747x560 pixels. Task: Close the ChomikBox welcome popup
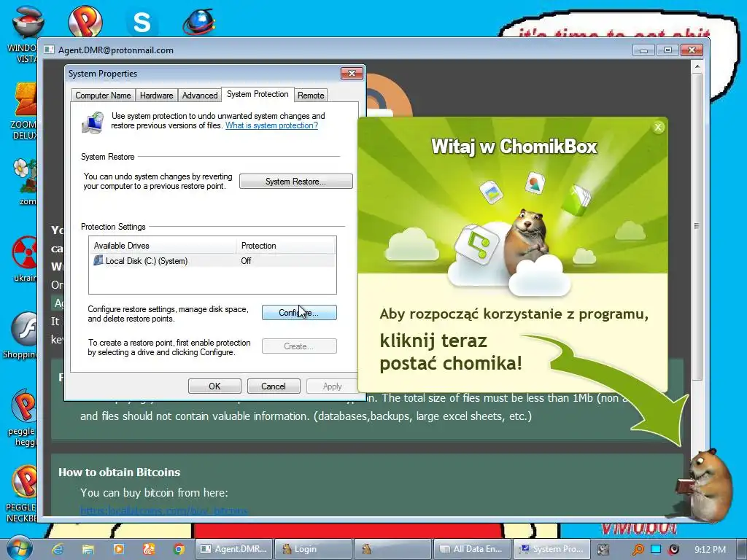[x=658, y=127]
